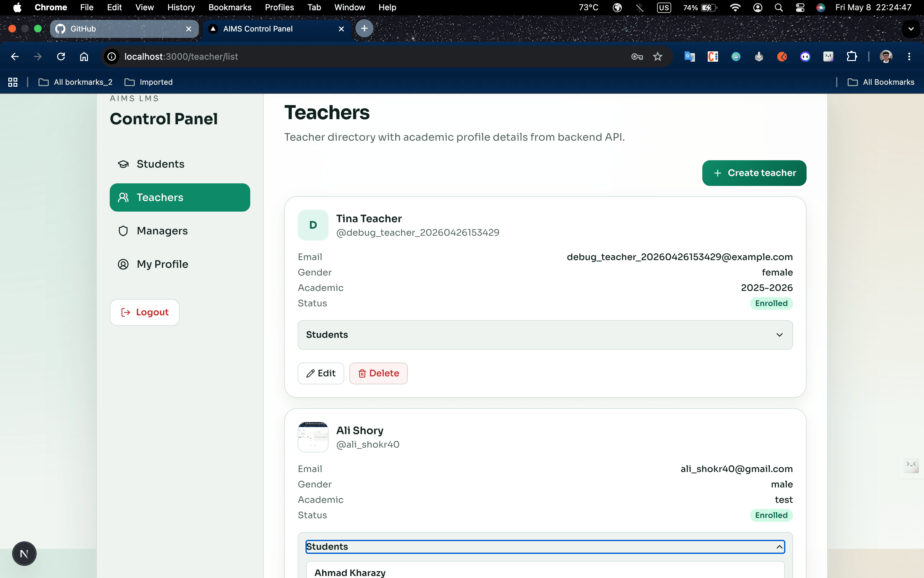Open the browser home page
This screenshot has width=924, height=578.
tap(84, 57)
